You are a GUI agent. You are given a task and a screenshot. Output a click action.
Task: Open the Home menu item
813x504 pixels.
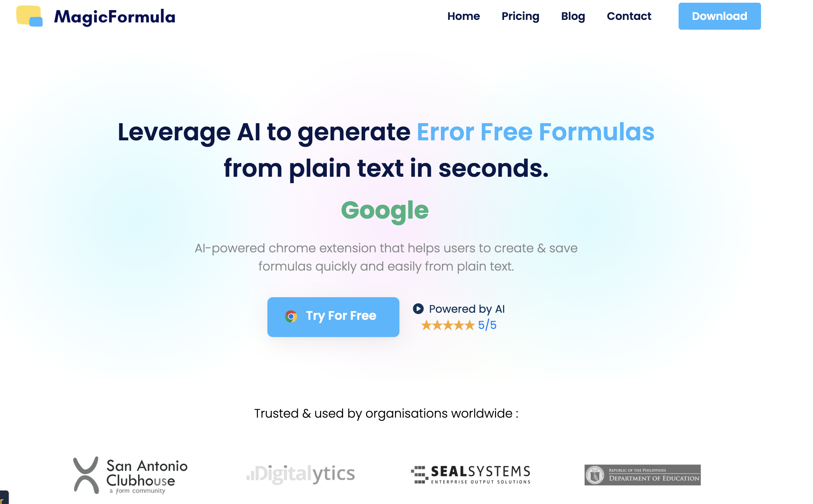click(464, 16)
